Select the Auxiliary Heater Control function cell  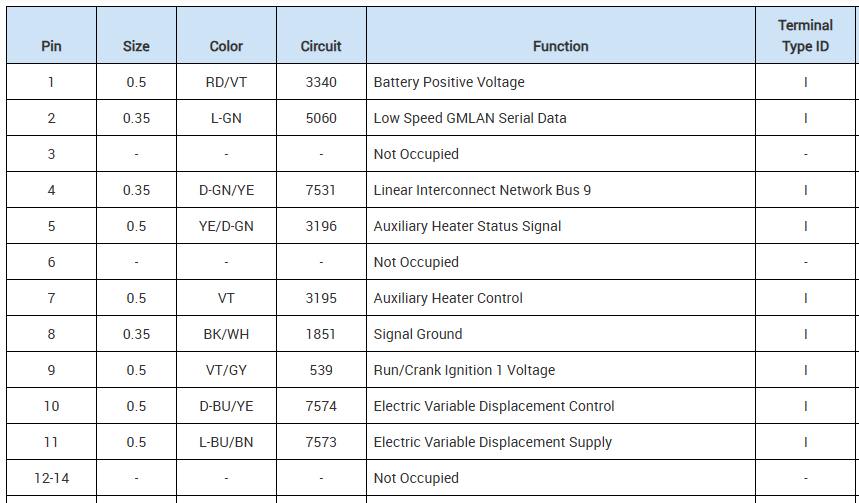coord(448,298)
